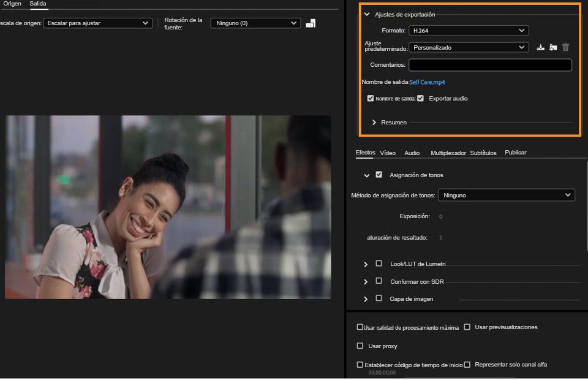
Task: Expand the Capa de imagen section
Action: [x=366, y=299]
